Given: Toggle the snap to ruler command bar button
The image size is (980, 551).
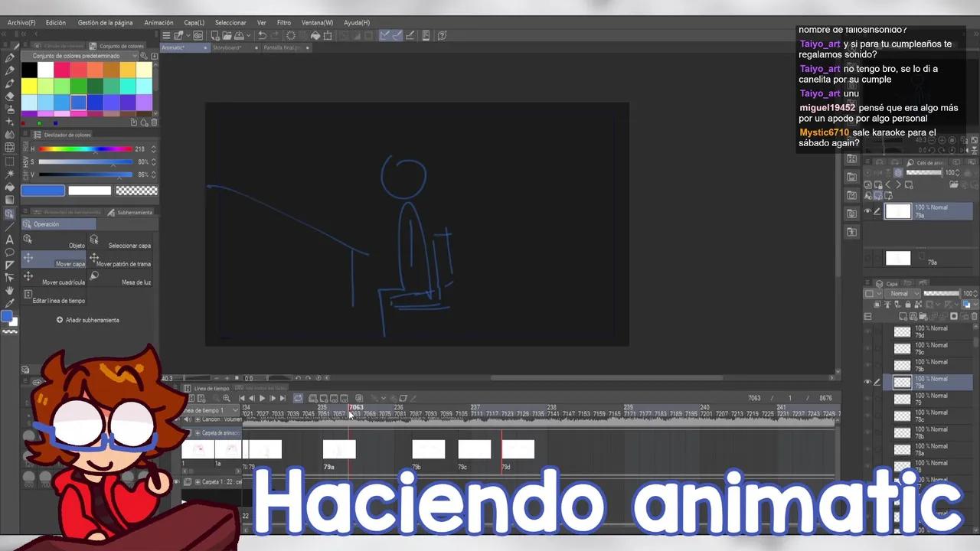Looking at the screenshot, I should 385,35.
